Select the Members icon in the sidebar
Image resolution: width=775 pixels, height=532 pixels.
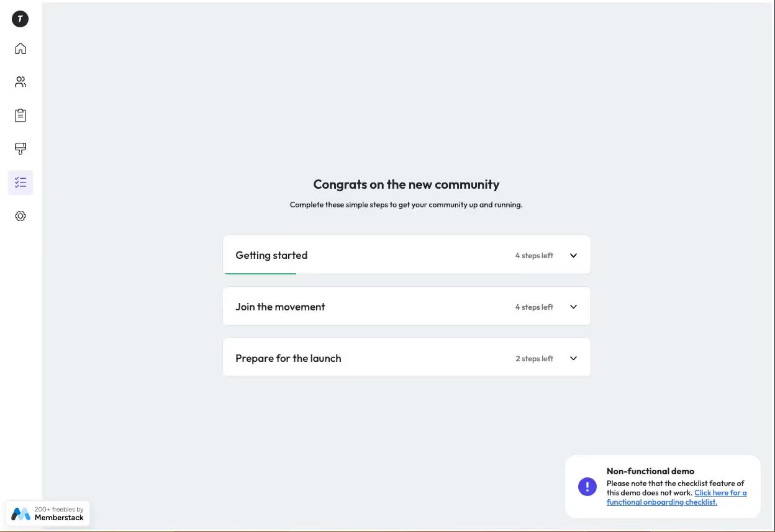20,81
